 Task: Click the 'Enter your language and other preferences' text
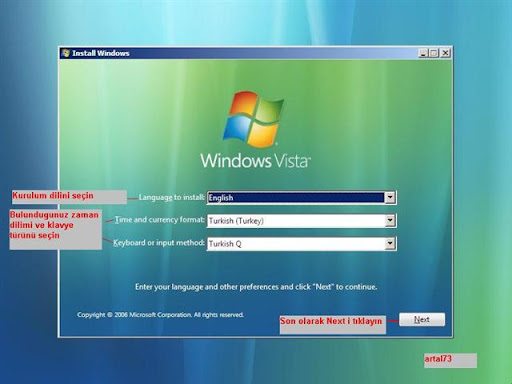point(256,287)
